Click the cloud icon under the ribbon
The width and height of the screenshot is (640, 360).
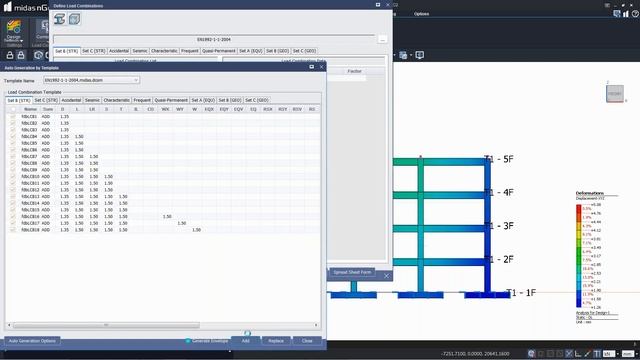coord(38,55)
